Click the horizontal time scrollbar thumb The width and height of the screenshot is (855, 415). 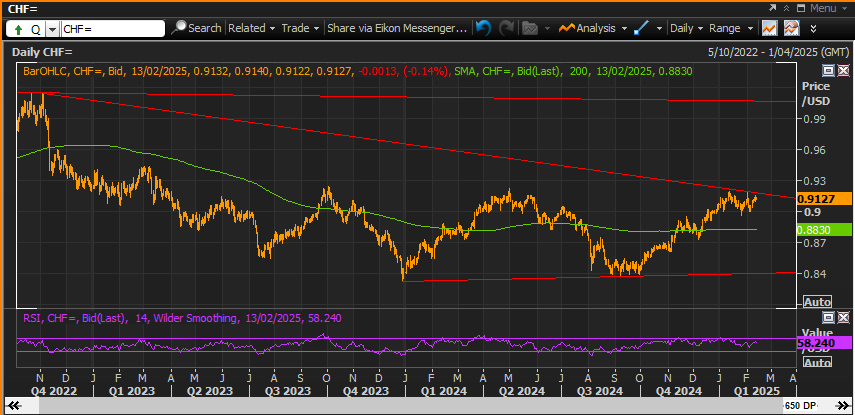pos(410,406)
